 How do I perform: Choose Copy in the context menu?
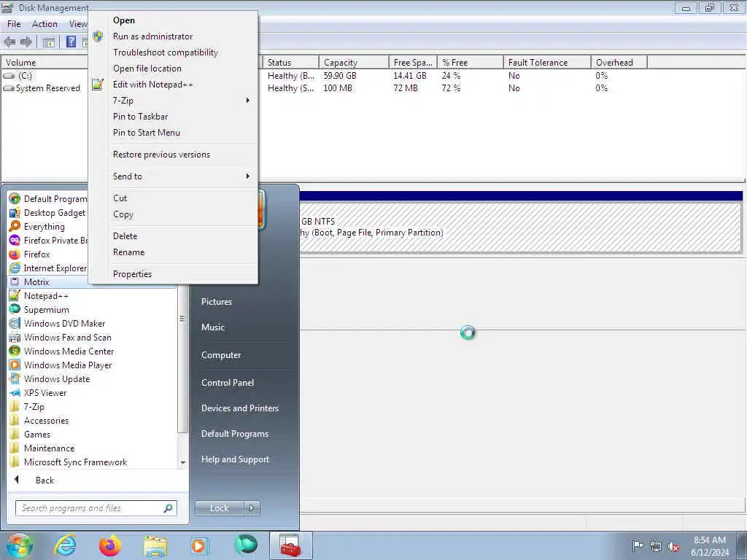click(x=174, y=214)
